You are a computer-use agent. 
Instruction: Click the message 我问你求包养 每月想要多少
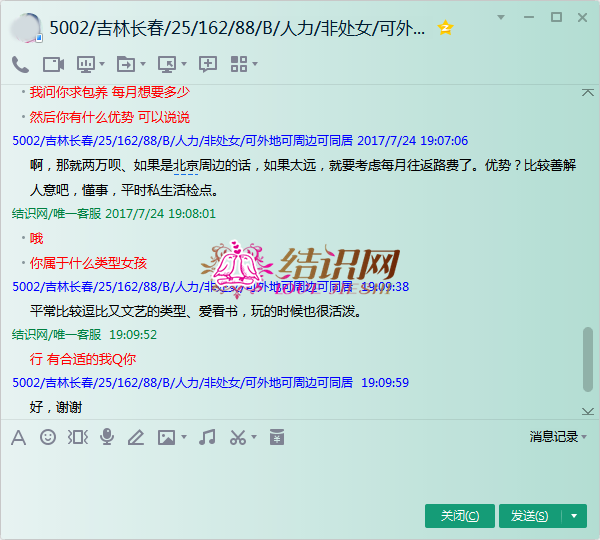[110, 92]
